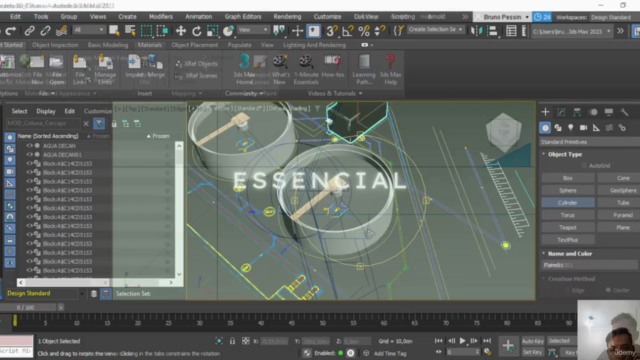Open the Bruno Pessin account dropdown
The height and width of the screenshot is (360, 640).
[502, 17]
